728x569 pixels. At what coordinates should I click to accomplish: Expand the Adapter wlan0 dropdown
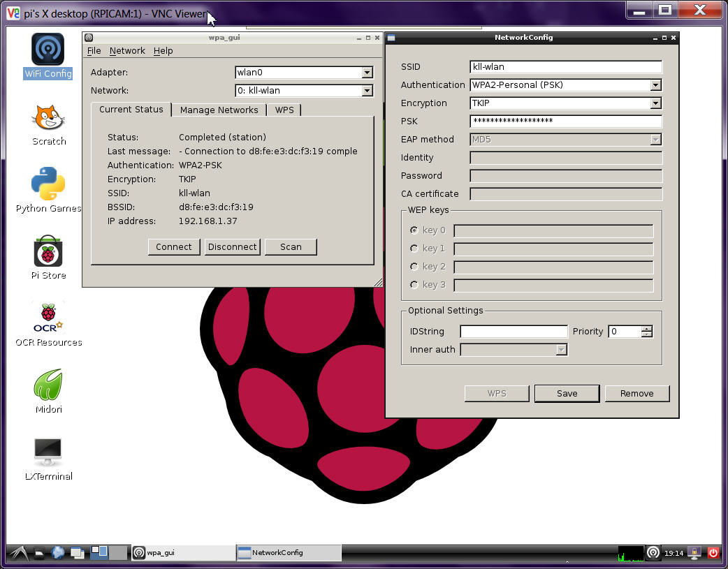[x=367, y=73]
